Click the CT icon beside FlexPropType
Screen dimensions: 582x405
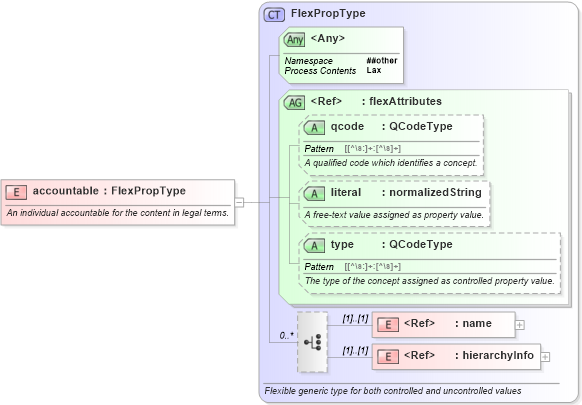[274, 15]
